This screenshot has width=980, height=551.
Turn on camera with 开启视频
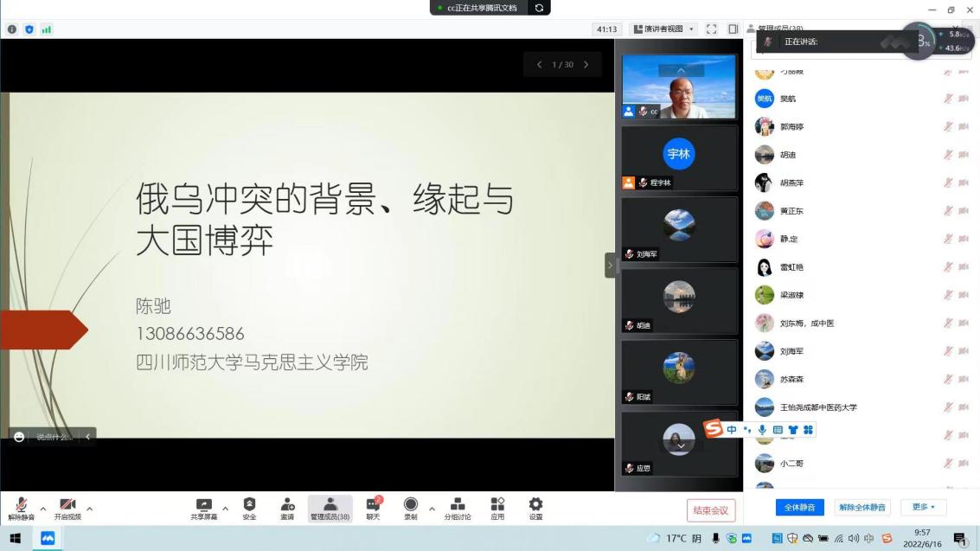[68, 508]
